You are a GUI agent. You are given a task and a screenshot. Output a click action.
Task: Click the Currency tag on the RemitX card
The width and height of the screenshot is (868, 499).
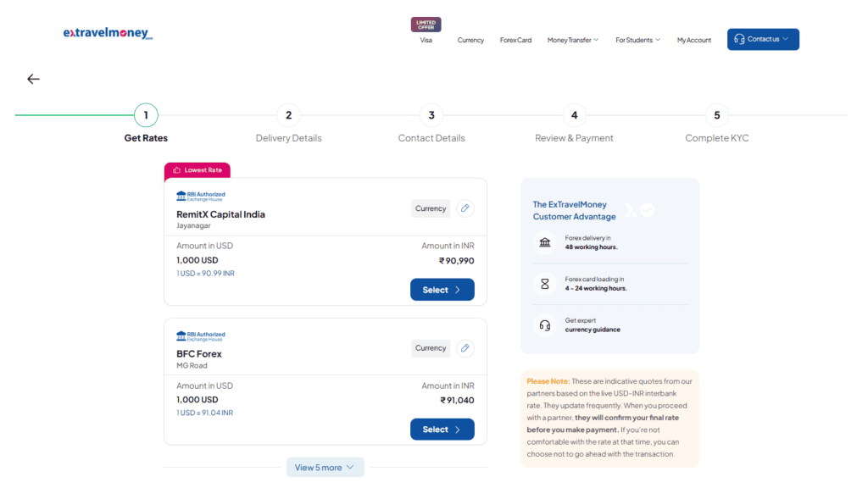pyautogui.click(x=430, y=208)
